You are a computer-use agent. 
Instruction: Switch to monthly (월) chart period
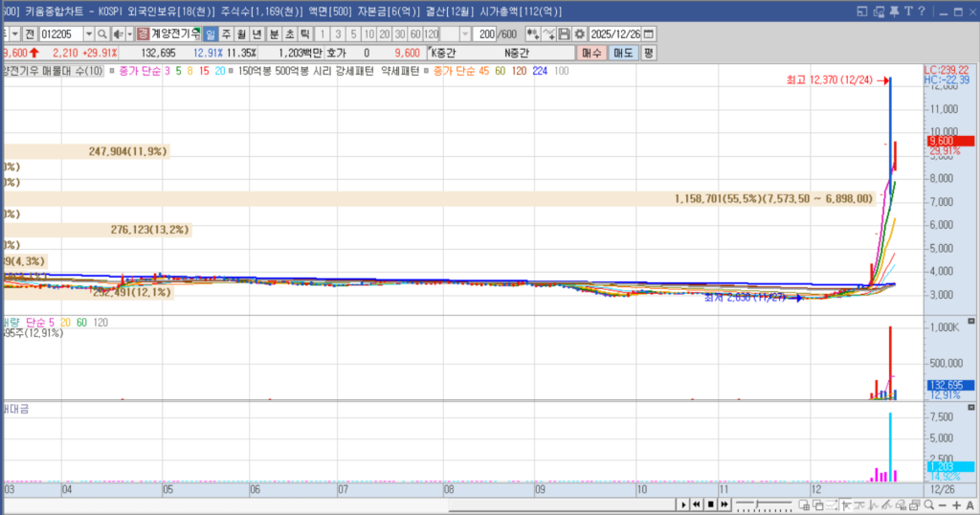pyautogui.click(x=243, y=34)
